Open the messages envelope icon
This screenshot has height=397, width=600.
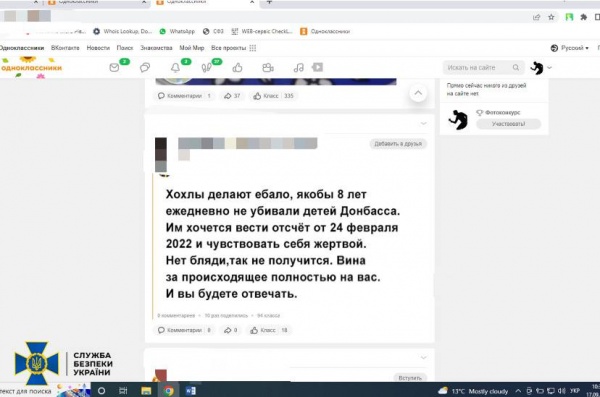pyautogui.click(x=114, y=68)
